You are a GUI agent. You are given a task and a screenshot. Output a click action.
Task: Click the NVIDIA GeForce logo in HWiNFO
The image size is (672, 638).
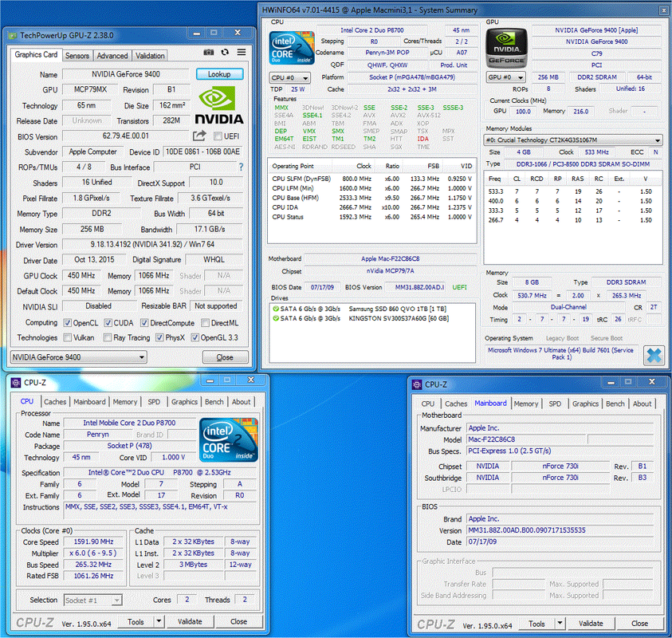pyautogui.click(x=506, y=48)
